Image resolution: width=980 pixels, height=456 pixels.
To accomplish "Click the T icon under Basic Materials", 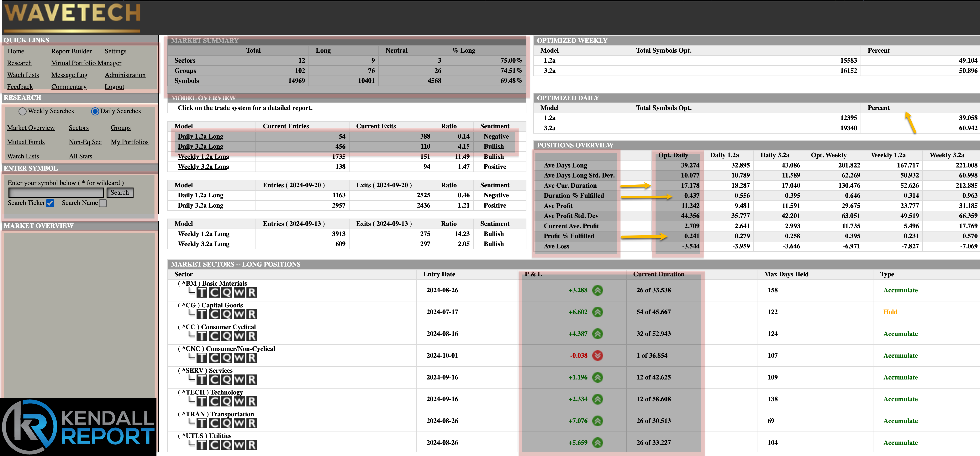I will pyautogui.click(x=202, y=292).
